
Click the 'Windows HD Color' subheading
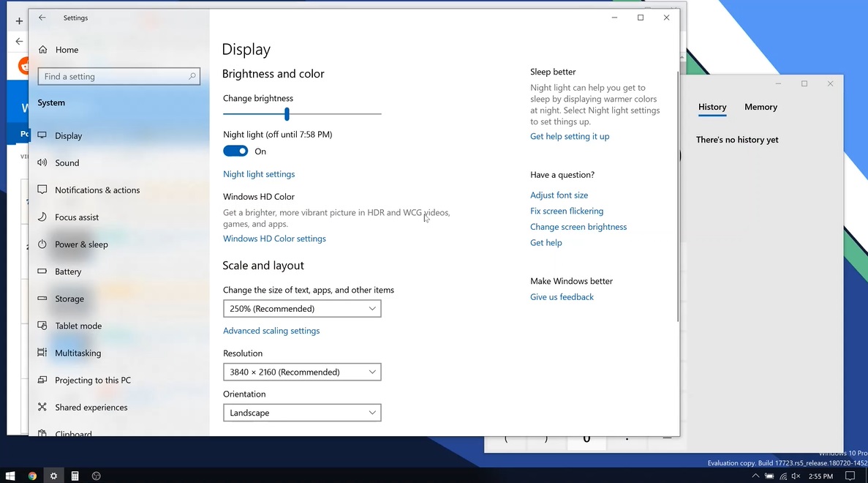[x=259, y=197]
